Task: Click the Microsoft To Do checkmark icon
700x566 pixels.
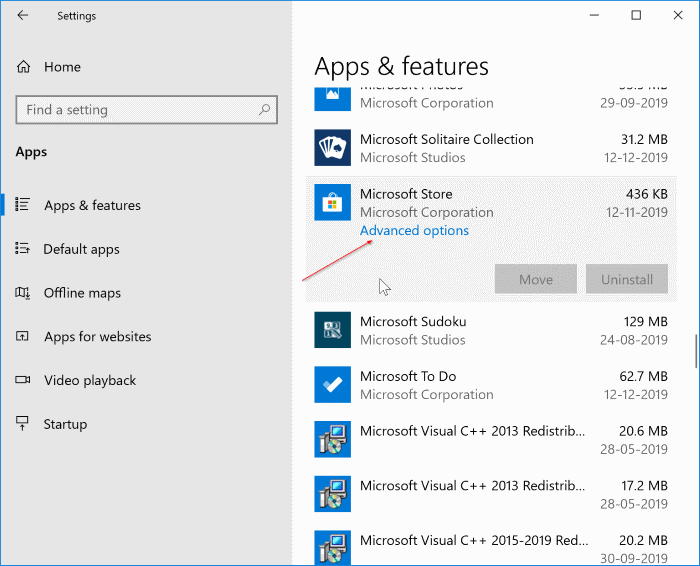Action: tap(333, 385)
